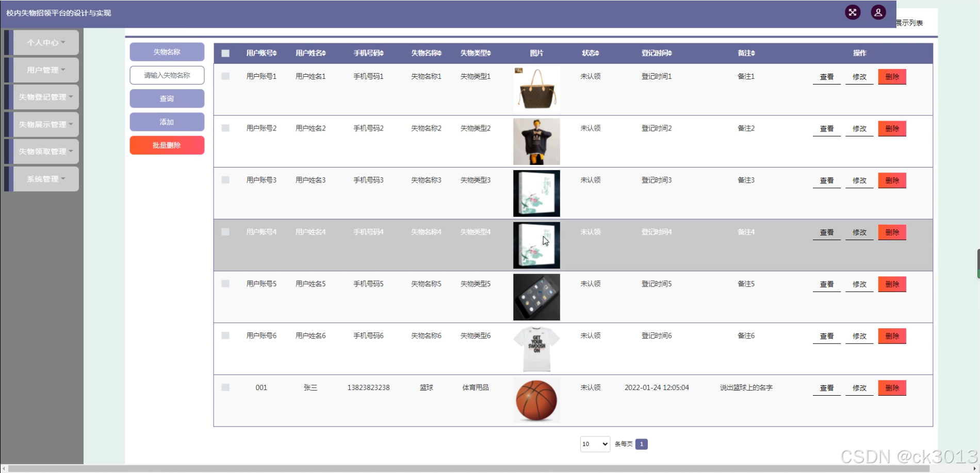Sort by 失物类型 column header

[x=476, y=53]
